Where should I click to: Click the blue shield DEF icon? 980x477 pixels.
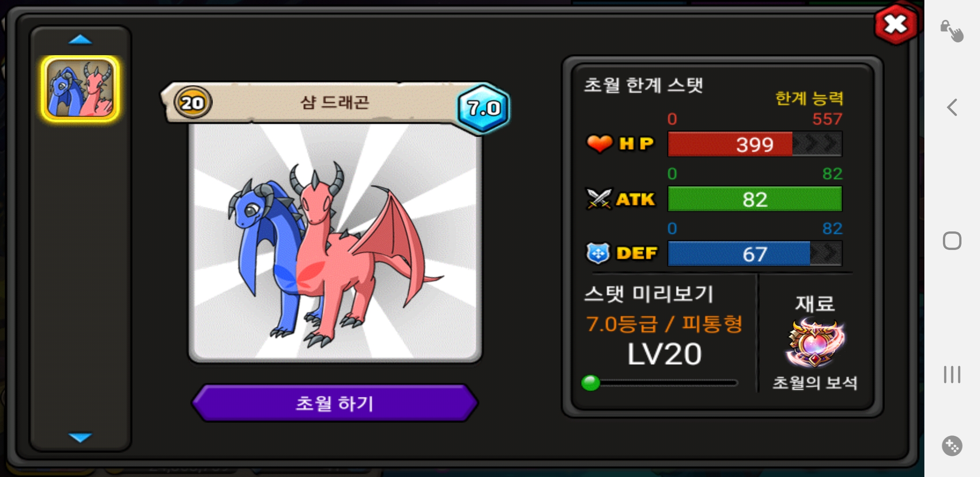[x=598, y=253]
